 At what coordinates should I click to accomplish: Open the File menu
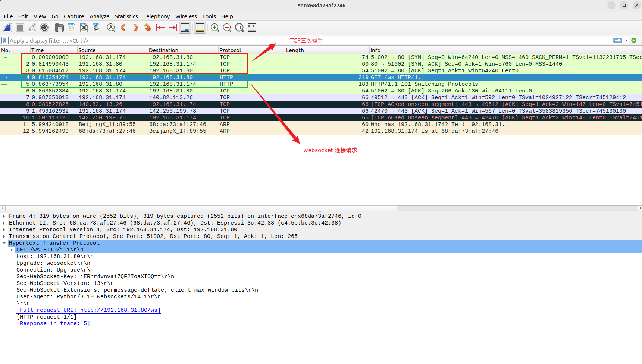coord(8,16)
